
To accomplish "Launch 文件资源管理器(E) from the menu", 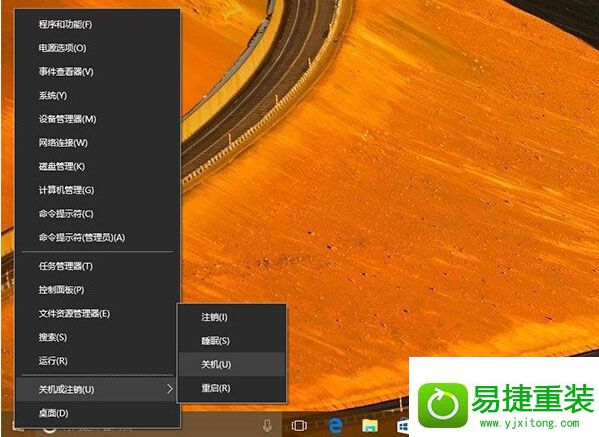I will click(x=97, y=314).
